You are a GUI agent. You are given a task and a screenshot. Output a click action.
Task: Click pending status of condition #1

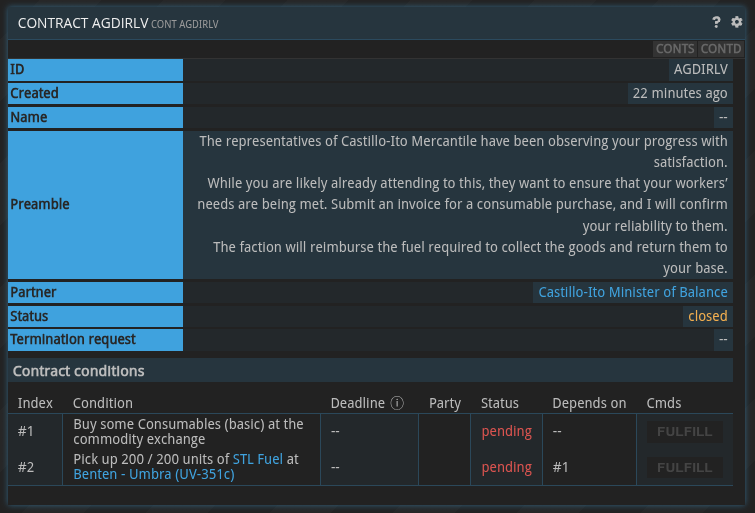pyautogui.click(x=507, y=432)
